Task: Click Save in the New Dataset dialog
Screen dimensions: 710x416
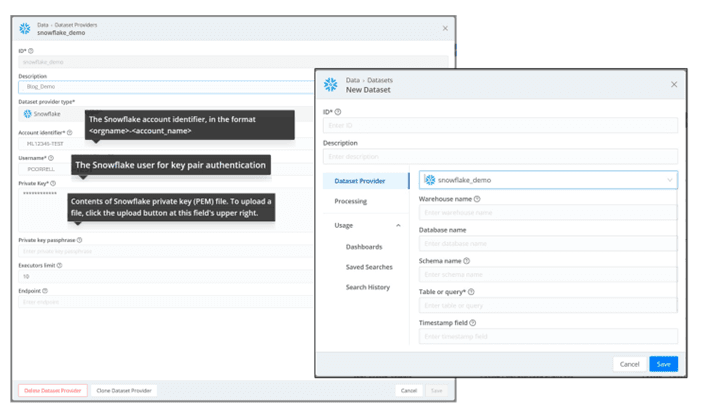Action: coord(663,364)
